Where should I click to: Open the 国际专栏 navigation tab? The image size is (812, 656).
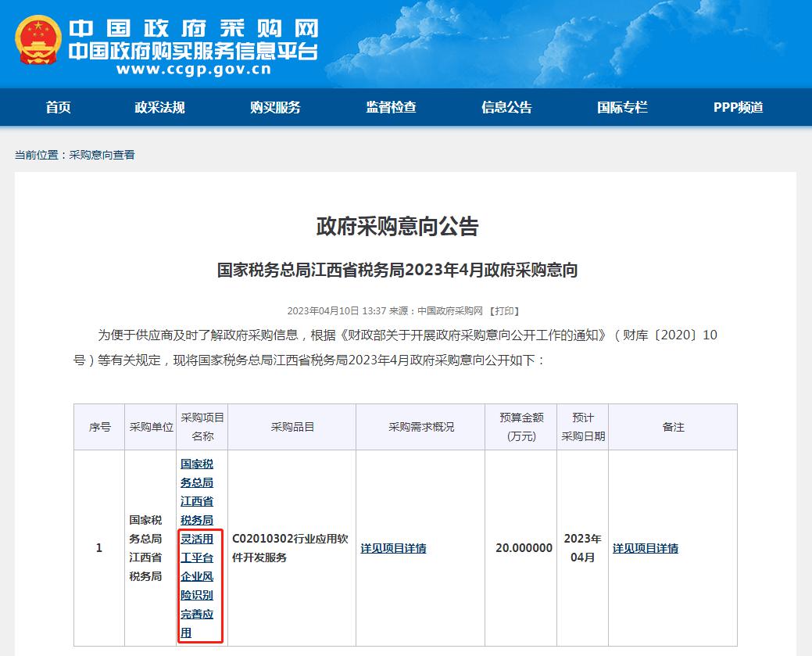pyautogui.click(x=621, y=107)
